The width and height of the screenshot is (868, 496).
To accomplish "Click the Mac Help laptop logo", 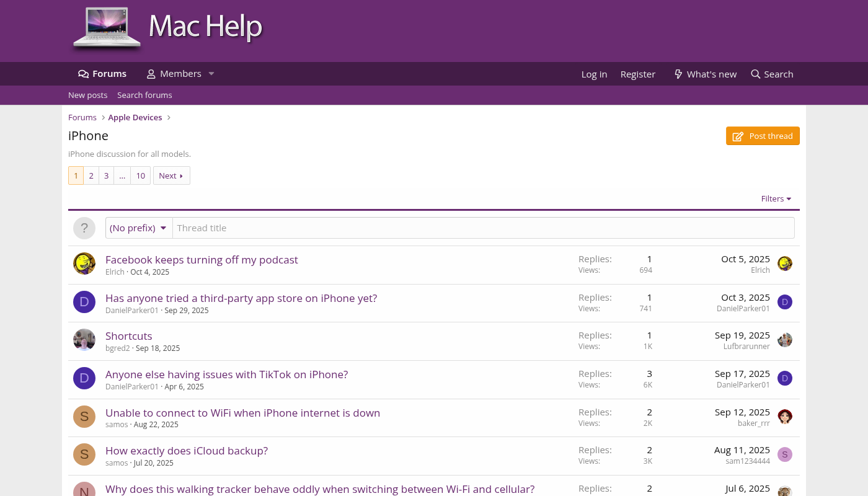I will click(x=107, y=28).
